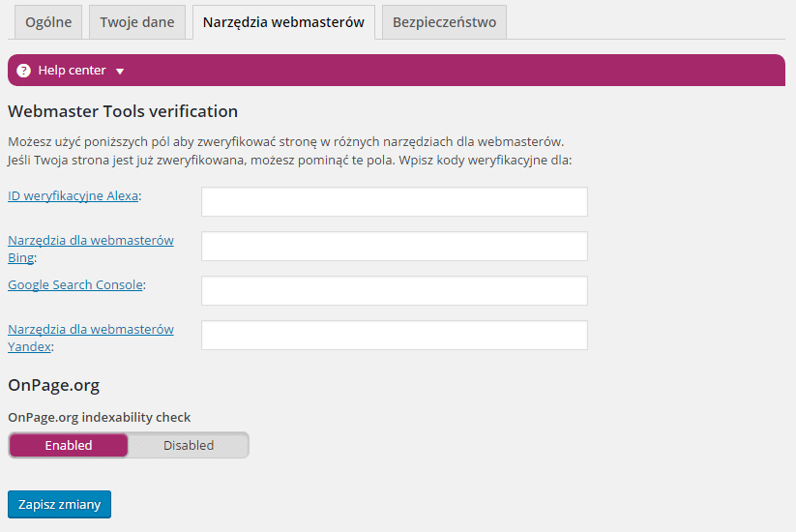Click into the Bing verification code field
This screenshot has height=532, width=796.
coord(395,247)
